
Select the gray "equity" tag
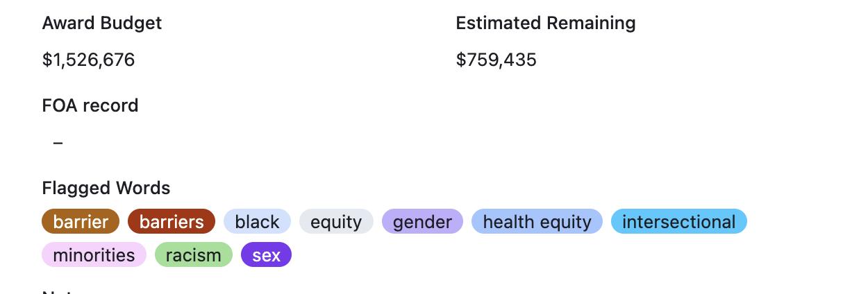[336, 222]
